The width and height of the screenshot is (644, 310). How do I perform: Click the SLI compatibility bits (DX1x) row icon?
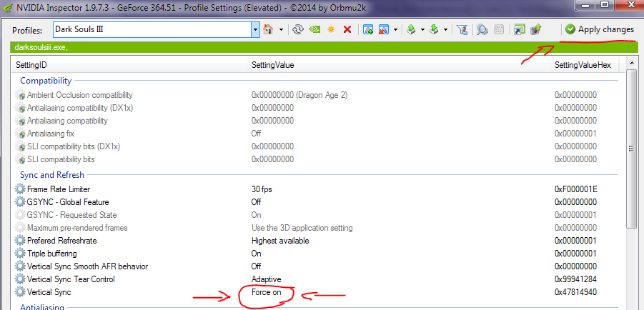[x=20, y=146]
